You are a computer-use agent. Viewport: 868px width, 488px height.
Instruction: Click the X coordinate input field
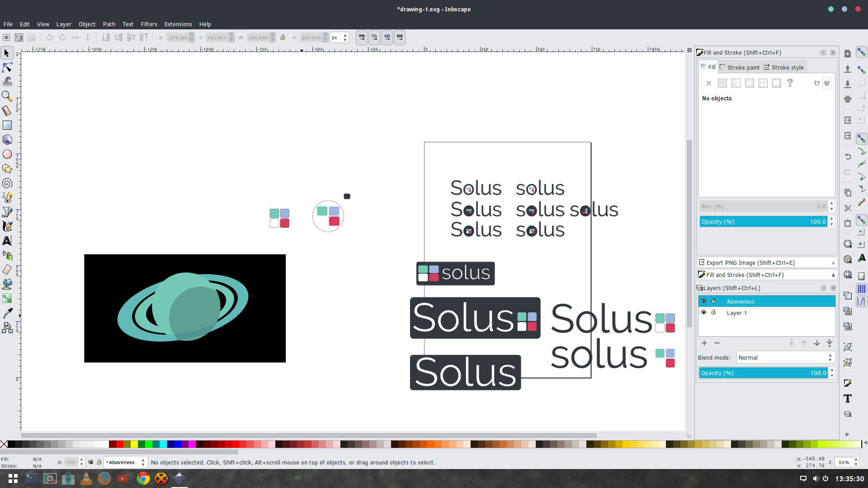pyautogui.click(x=177, y=38)
